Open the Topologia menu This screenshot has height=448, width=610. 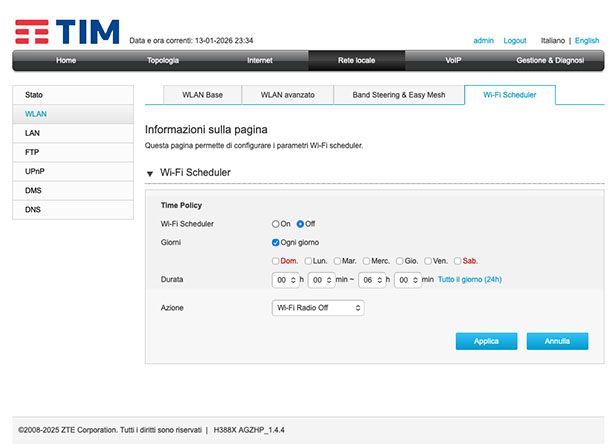[163, 60]
